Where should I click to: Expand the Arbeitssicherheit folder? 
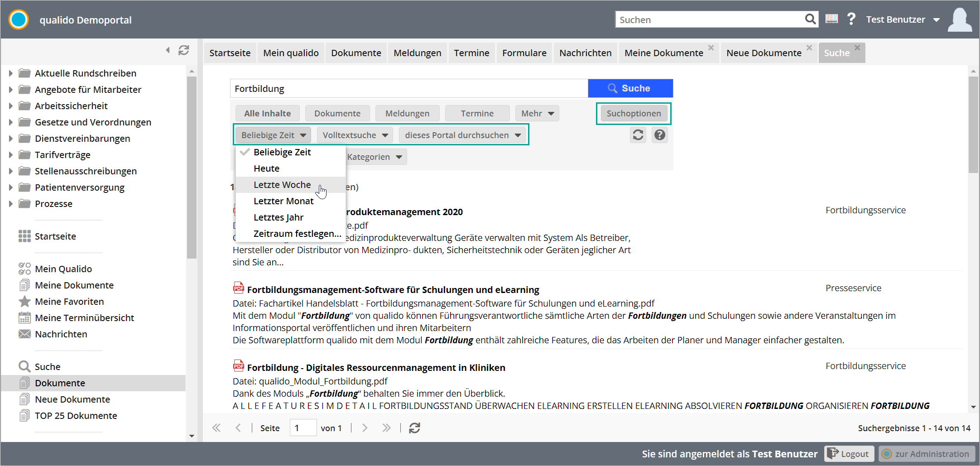tap(10, 106)
